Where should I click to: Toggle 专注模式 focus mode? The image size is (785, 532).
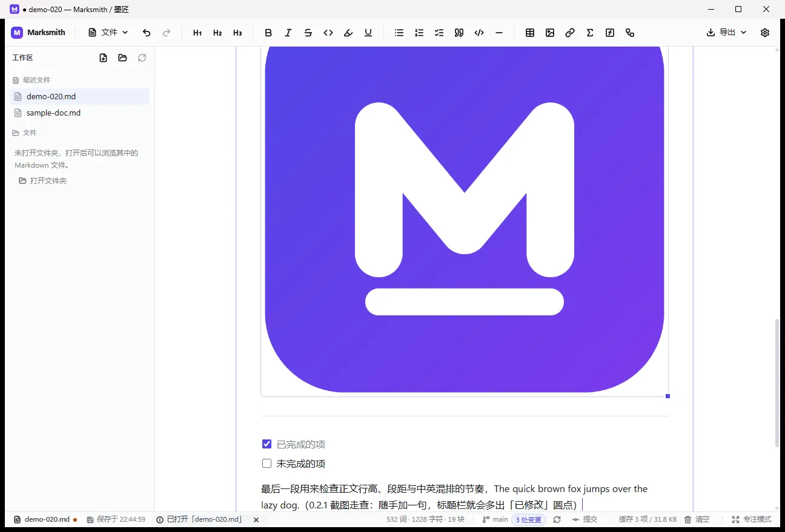752,519
